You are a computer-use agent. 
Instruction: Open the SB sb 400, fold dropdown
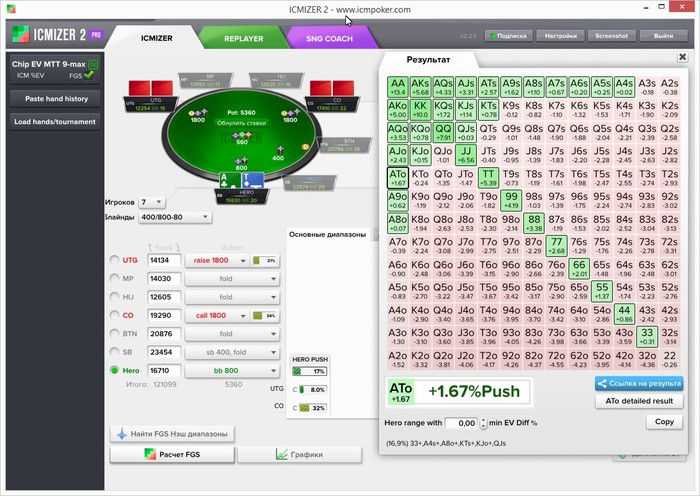tap(232, 352)
